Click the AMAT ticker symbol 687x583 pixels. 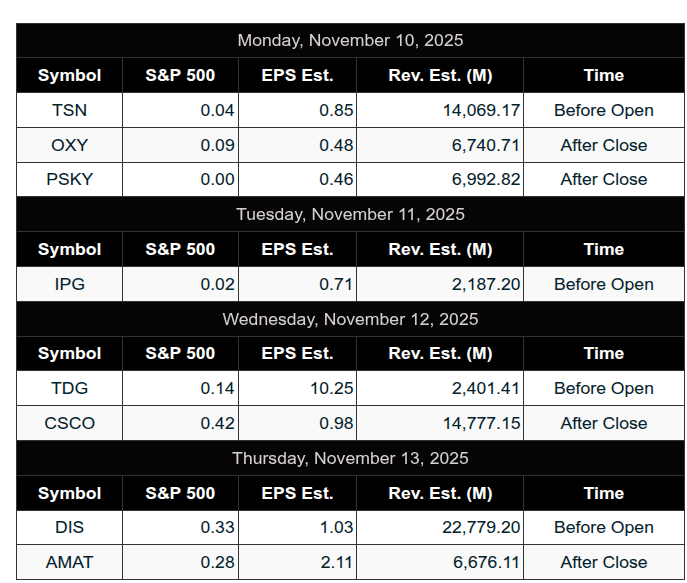[x=69, y=562]
